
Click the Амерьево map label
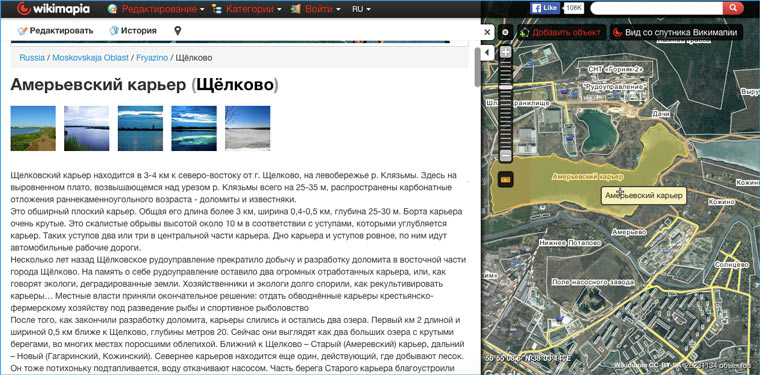[x=629, y=232]
